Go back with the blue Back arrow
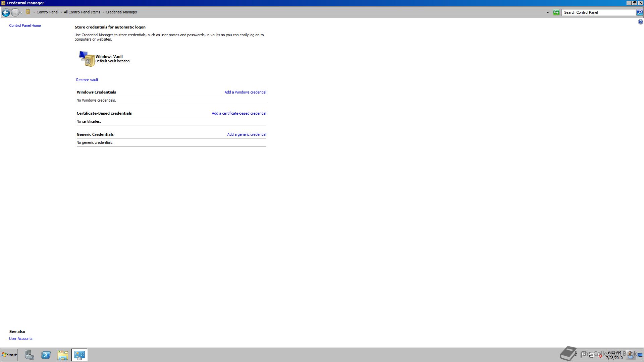The image size is (644, 362). pyautogui.click(x=6, y=12)
